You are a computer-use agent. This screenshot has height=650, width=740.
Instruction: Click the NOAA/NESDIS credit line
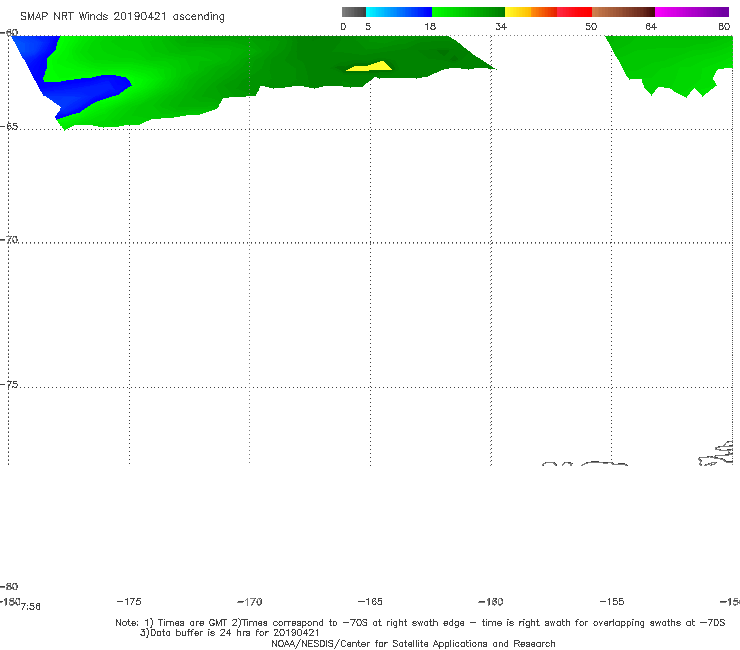[x=413, y=644]
